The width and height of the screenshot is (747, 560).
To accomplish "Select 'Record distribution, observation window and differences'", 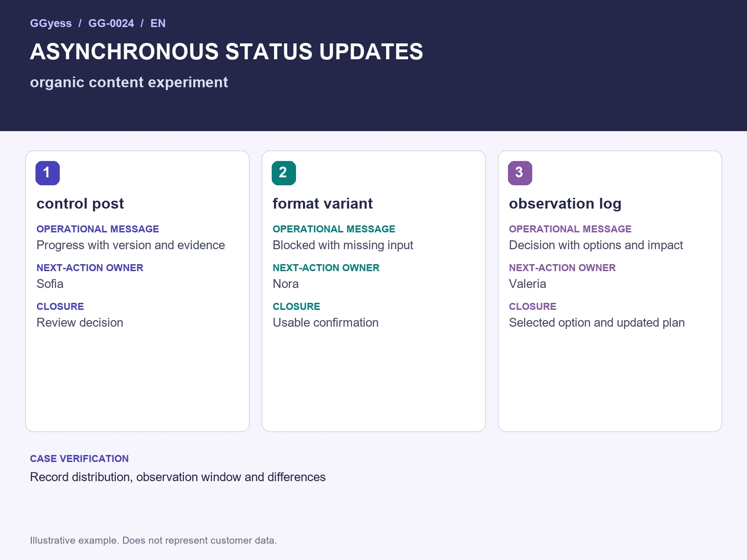I will coord(178,477).
